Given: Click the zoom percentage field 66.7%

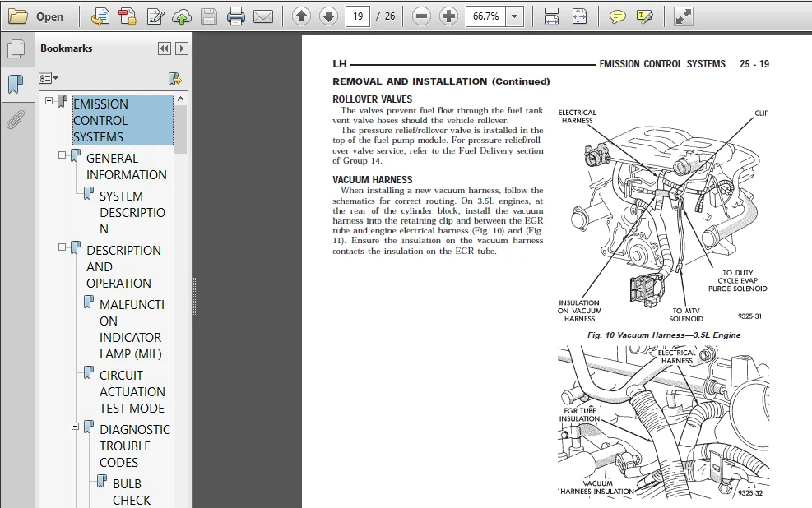Looking at the screenshot, I should (485, 16).
